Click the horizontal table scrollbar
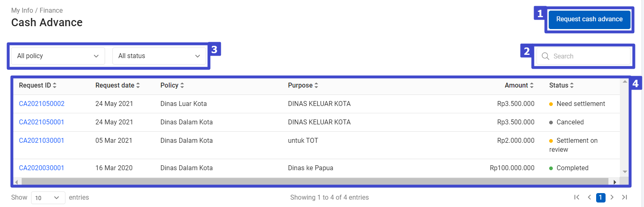 point(315,182)
